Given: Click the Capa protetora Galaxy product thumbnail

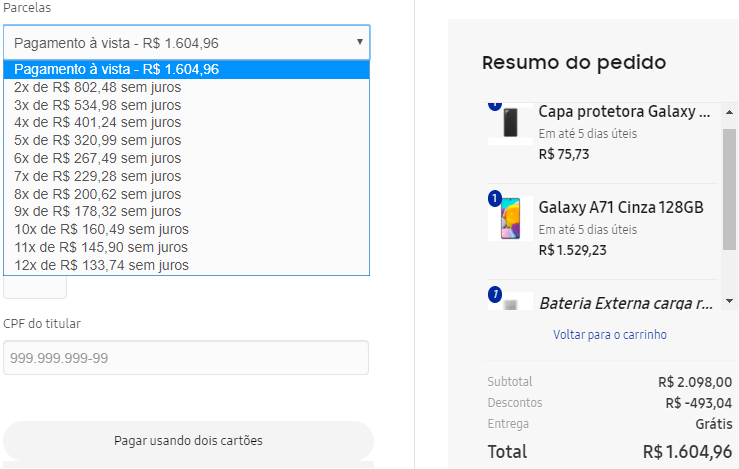Looking at the screenshot, I should click(x=510, y=124).
